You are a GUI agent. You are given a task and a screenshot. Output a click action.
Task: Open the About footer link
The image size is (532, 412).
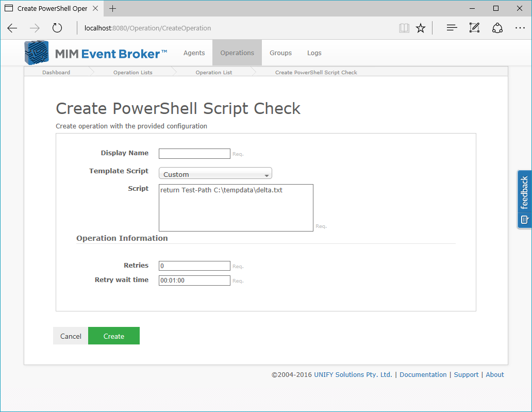495,375
